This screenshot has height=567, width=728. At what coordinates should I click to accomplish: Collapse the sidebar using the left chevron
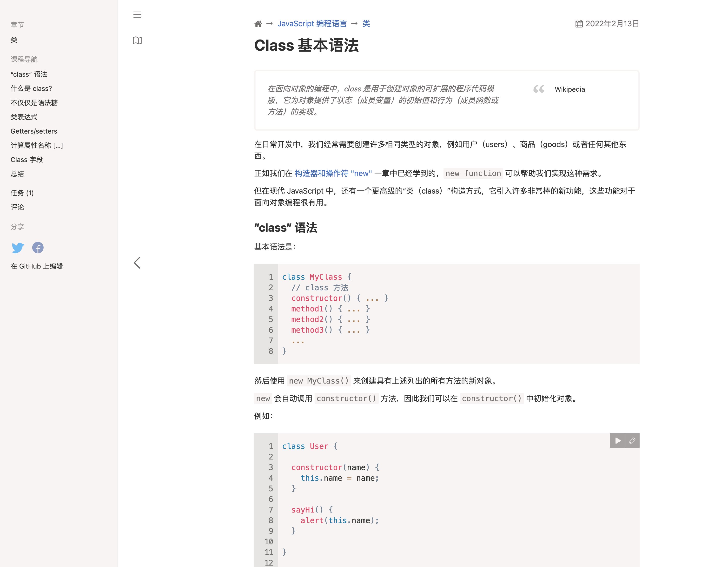click(x=137, y=263)
